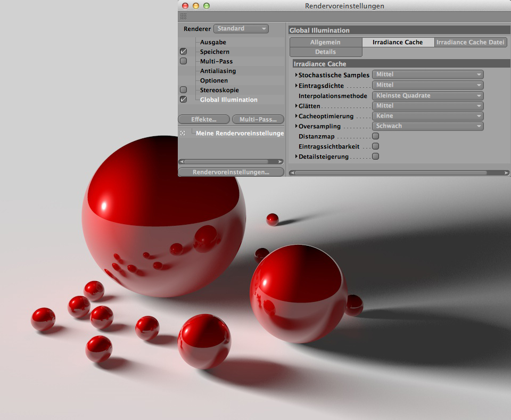Viewport: 511px width, 420px height.
Task: Click the grip handle icon below title bar
Action: coord(183,17)
